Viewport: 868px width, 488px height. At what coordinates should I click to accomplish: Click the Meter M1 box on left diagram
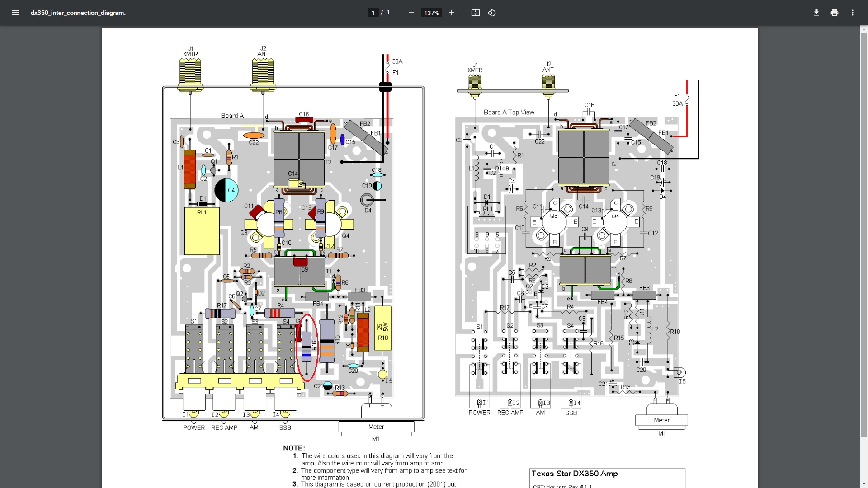pos(376,427)
